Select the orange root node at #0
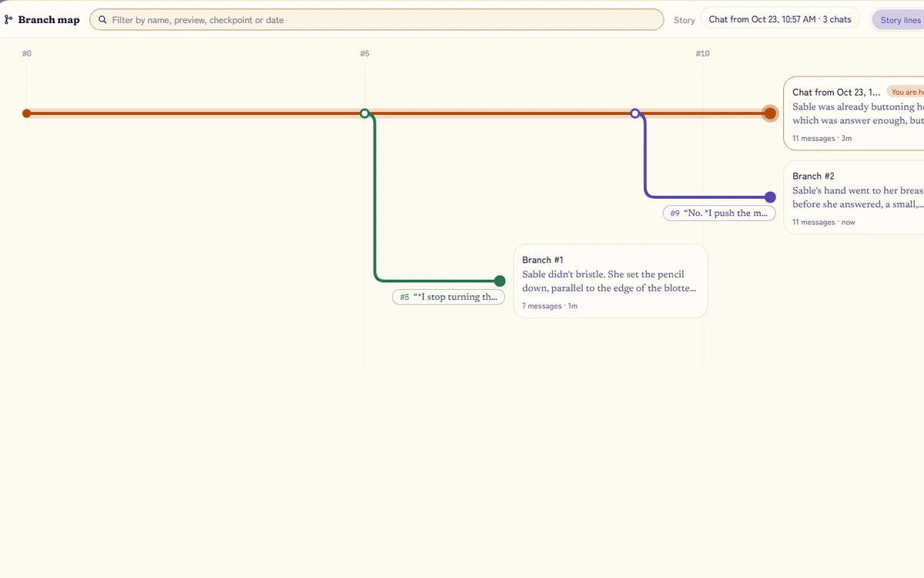This screenshot has height=578, width=924. click(27, 113)
